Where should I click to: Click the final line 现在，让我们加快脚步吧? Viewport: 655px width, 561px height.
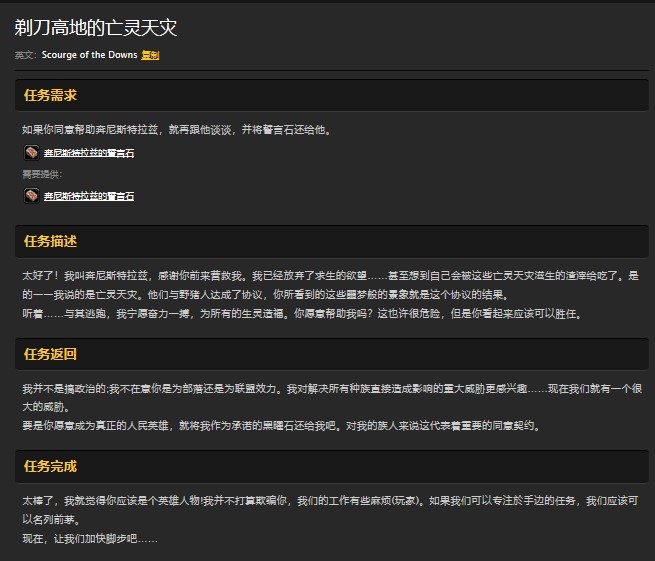pyautogui.click(x=89, y=538)
